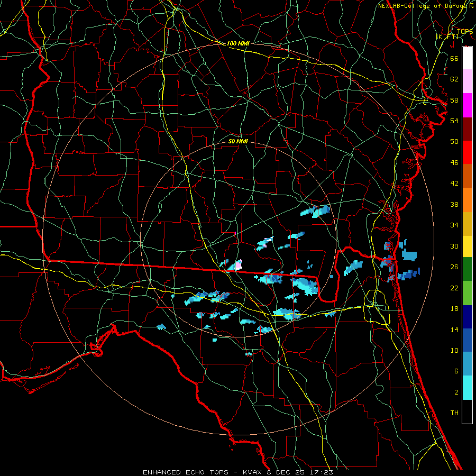The image size is (476, 476).
Task: Click the legend value '6'
Action: pos(456,371)
